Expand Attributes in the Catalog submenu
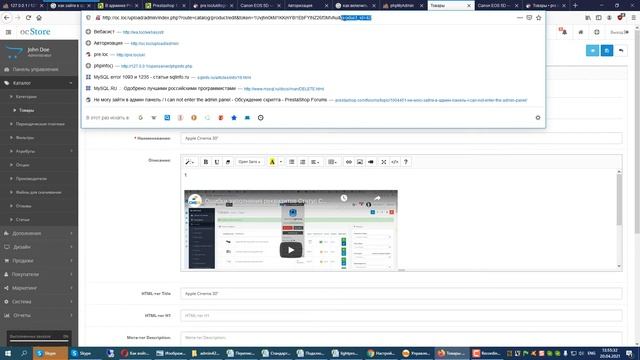Image resolution: width=640 pixels, height=360 pixels. pos(39,151)
